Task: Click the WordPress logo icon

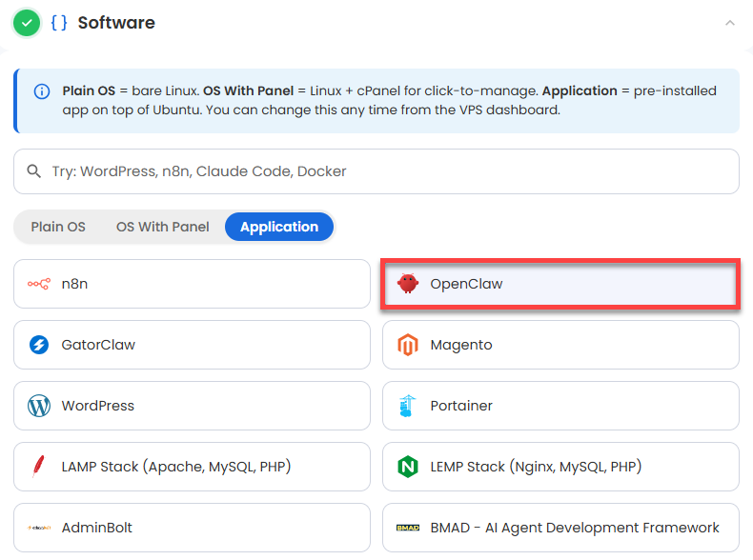Action: pos(39,406)
